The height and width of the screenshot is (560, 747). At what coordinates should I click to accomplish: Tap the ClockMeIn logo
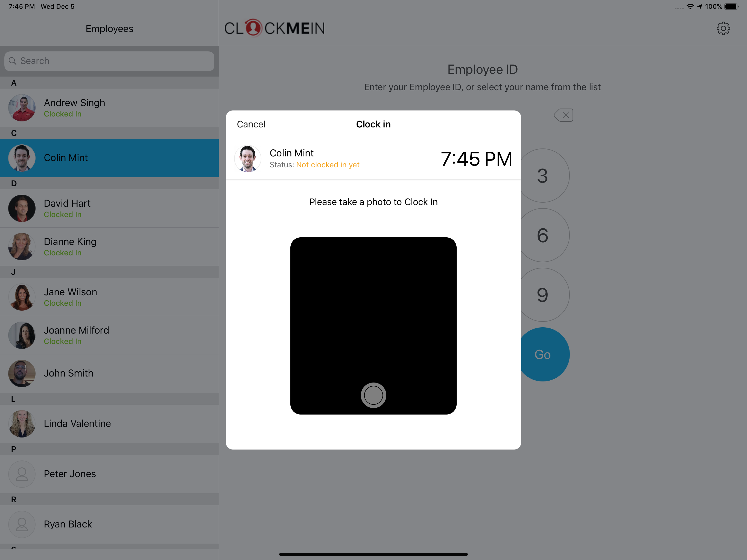[275, 28]
